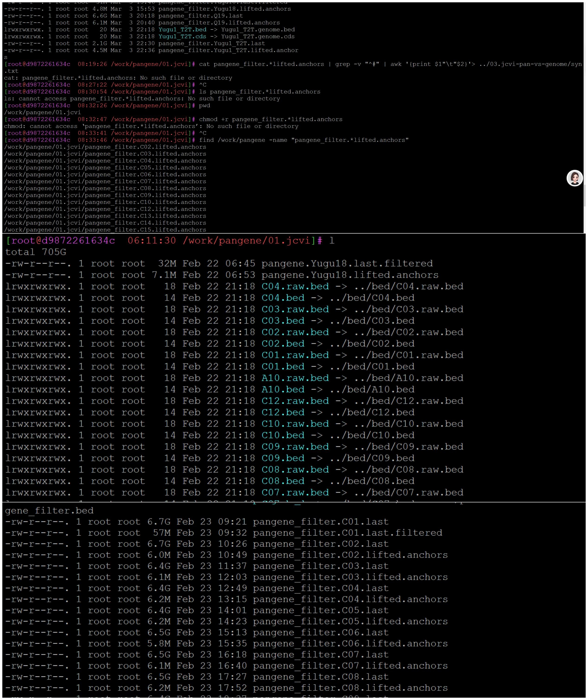
Task: Click the cyan C04.raw.bed symlink
Action: (295, 286)
